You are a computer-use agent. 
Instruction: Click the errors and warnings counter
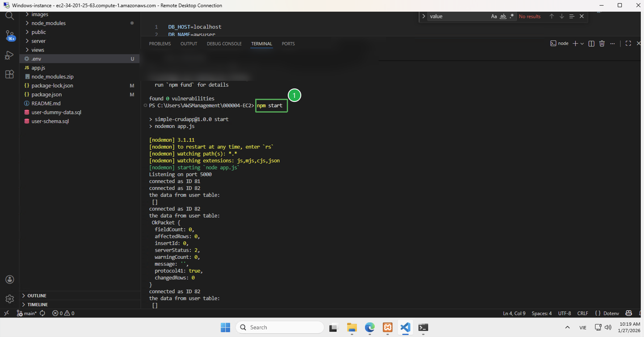pos(63,313)
